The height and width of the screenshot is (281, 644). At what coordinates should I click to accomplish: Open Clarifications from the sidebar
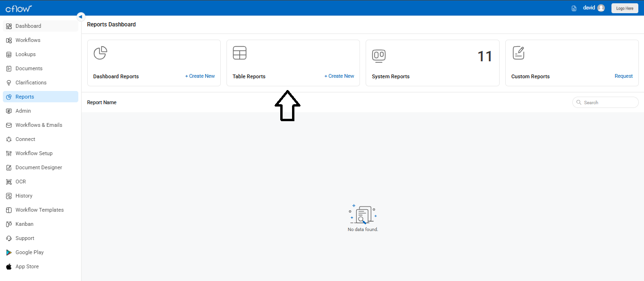point(41,83)
